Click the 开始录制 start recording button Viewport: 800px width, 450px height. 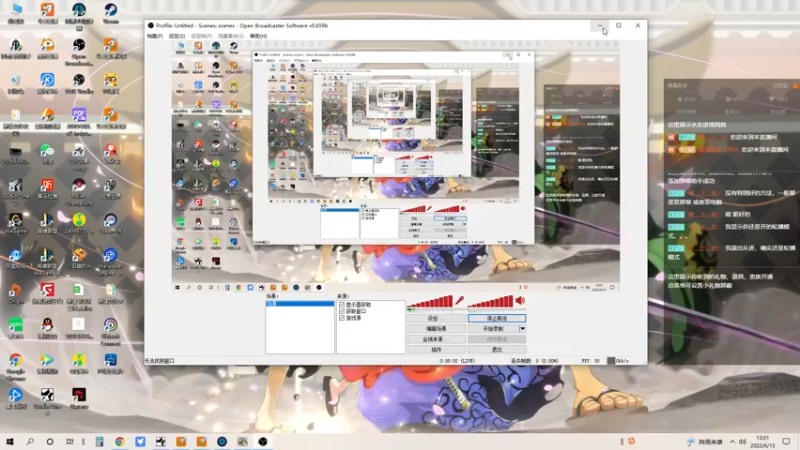493,329
